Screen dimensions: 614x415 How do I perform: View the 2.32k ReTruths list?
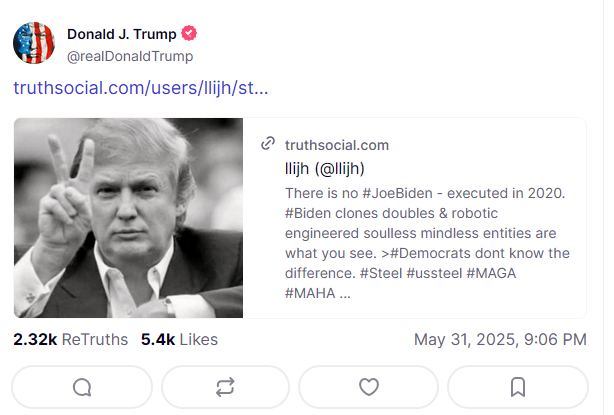click(x=70, y=339)
